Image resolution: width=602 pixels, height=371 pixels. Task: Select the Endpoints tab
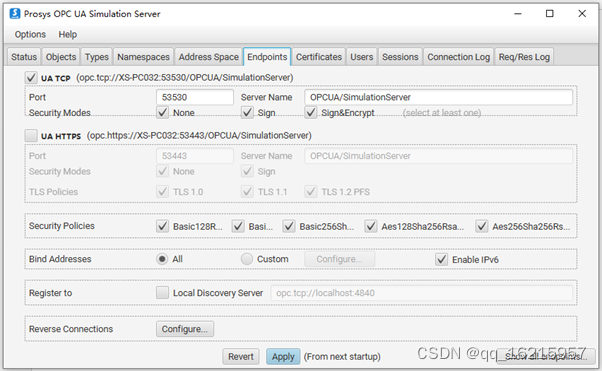(x=267, y=57)
